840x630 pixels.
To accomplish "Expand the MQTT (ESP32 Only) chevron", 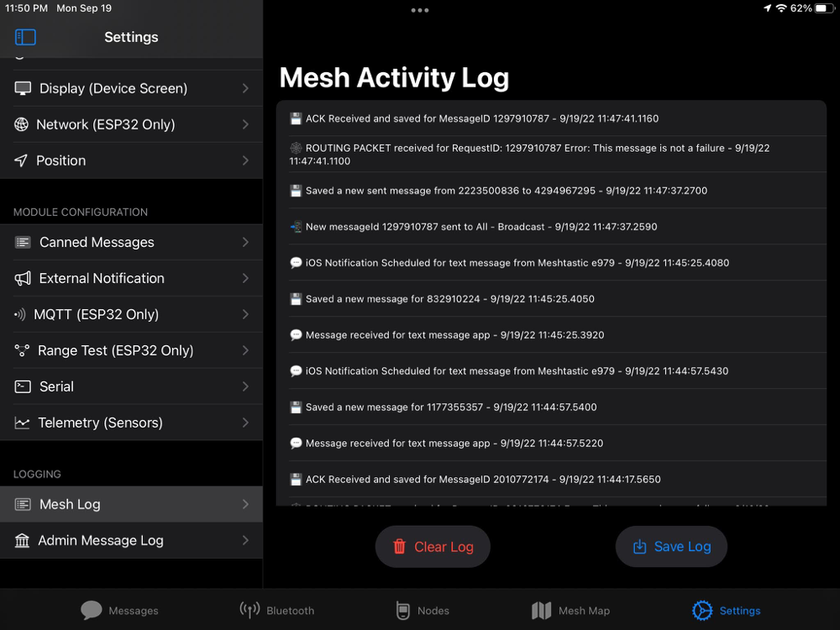I will (x=245, y=314).
